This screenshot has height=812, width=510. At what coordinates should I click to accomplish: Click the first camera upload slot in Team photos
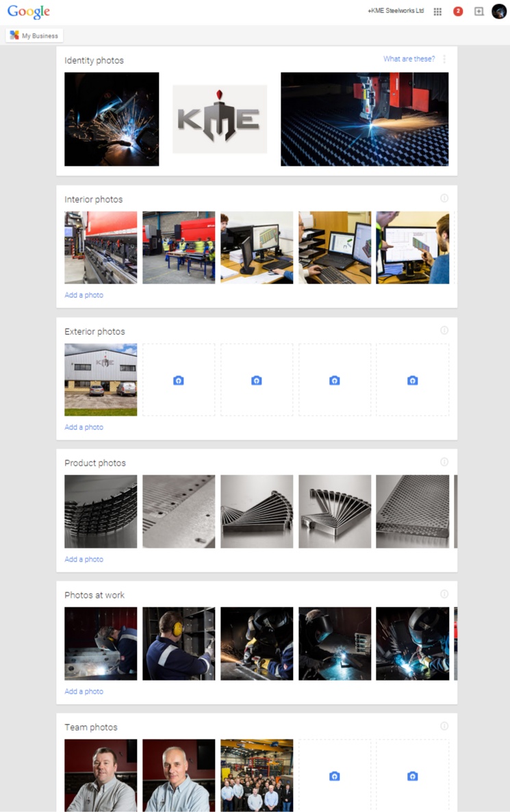click(x=335, y=776)
